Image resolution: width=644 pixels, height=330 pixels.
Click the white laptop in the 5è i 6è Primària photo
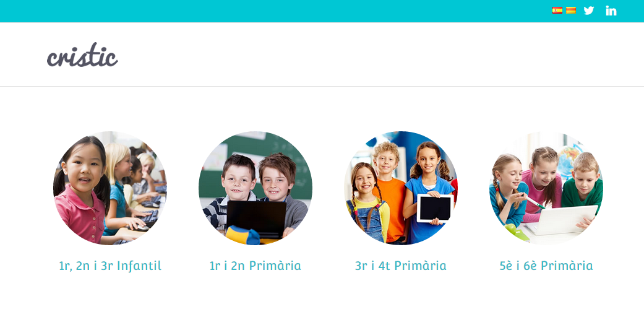[x=563, y=220]
